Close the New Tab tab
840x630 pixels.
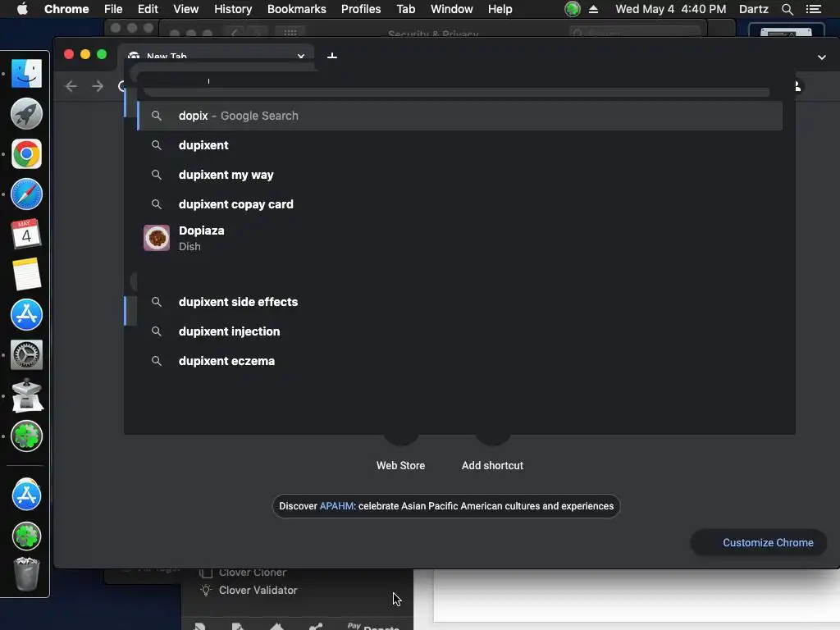click(x=301, y=56)
